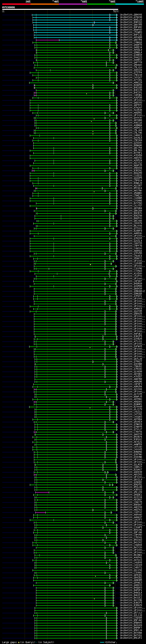146x644 pixels.
Task: Select the UniRef100_Q5R9Z5 label
Action: click(x=131, y=314)
